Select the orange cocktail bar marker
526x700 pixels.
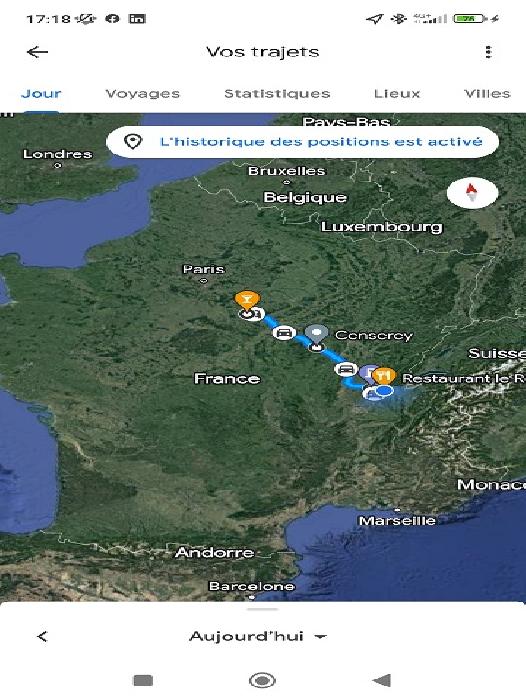pyautogui.click(x=247, y=300)
